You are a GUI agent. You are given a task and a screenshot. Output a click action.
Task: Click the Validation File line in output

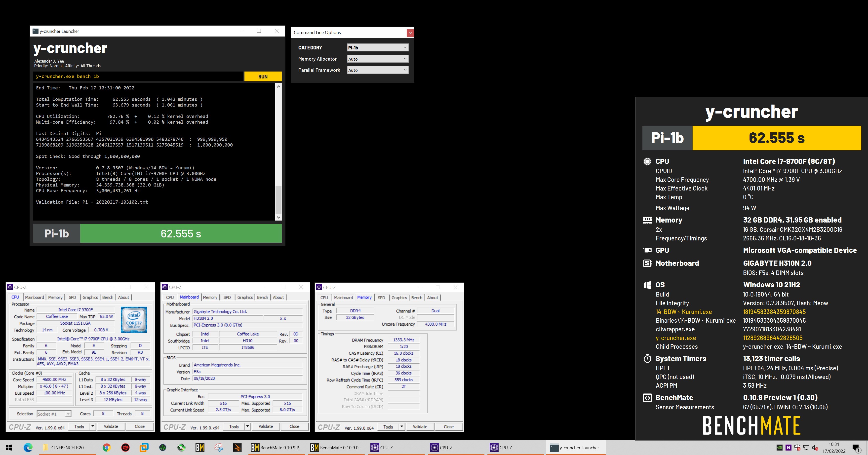coord(92,202)
